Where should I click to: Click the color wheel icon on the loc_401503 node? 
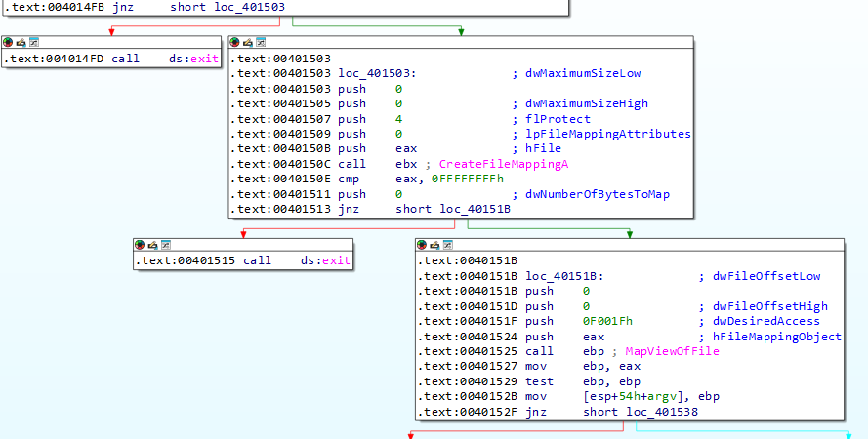tap(236, 44)
